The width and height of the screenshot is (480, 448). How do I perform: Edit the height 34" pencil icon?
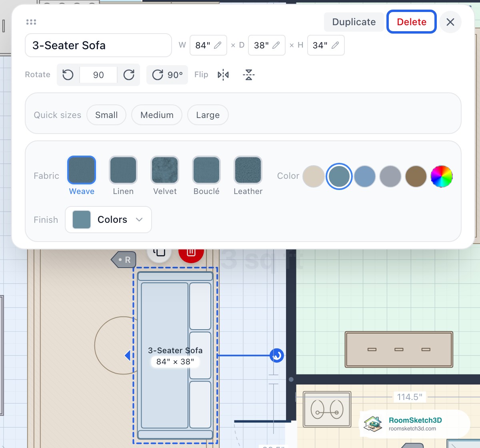(x=335, y=45)
